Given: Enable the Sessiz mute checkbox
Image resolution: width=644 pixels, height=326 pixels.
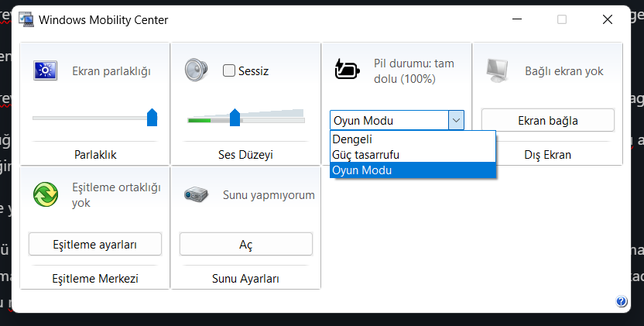Looking at the screenshot, I should pos(229,70).
